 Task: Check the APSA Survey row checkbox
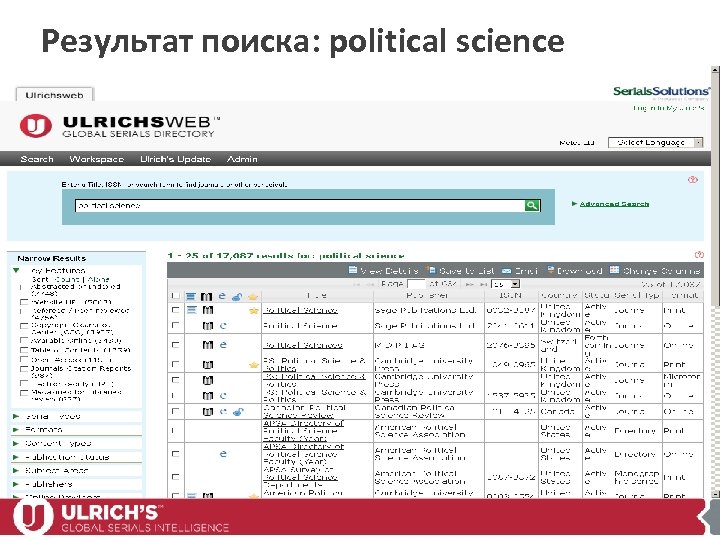(x=175, y=477)
